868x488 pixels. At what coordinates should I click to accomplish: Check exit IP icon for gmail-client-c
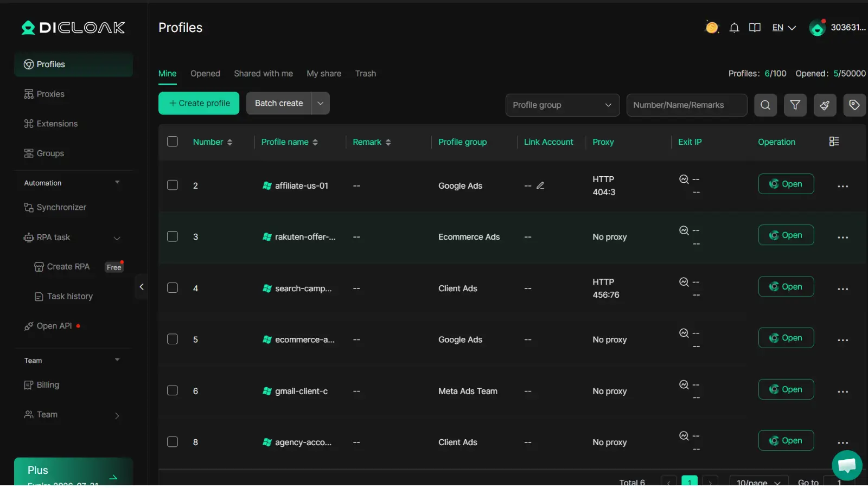[684, 384]
